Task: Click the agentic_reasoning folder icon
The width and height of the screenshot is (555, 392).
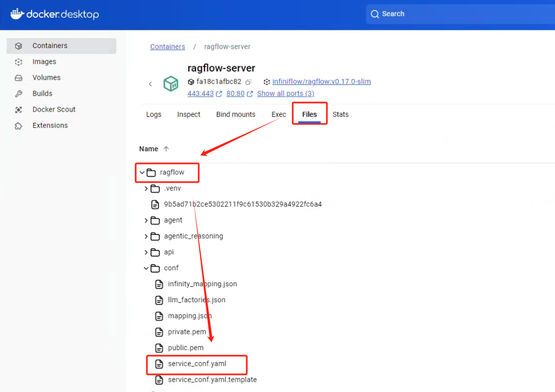Action: click(x=155, y=237)
